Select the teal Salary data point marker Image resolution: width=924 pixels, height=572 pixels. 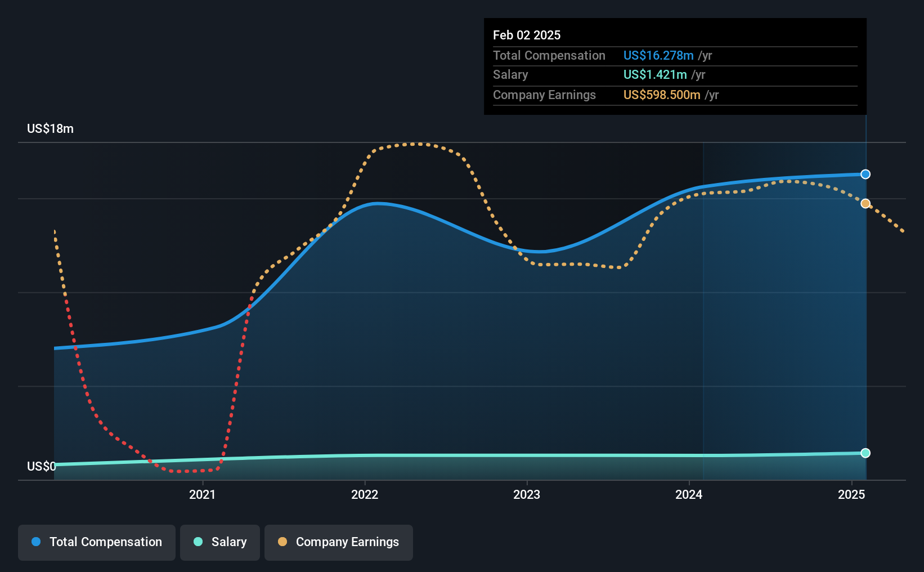[865, 453]
